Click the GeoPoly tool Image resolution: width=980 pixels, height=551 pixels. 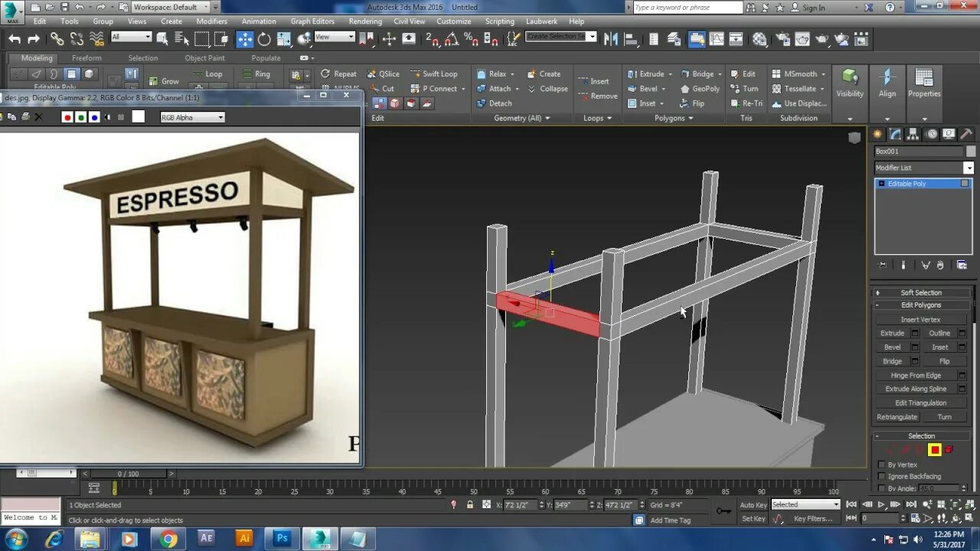point(700,89)
